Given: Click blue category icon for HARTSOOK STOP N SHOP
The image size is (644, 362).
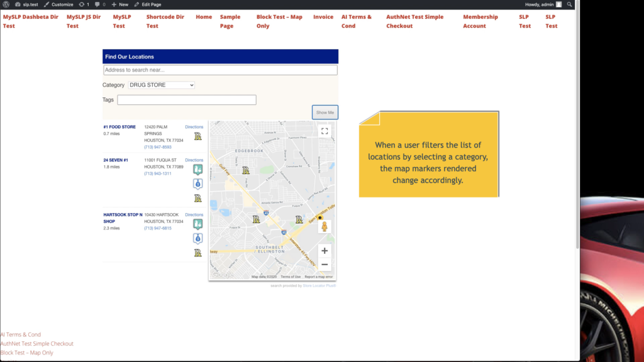Looking at the screenshot, I should tap(198, 238).
